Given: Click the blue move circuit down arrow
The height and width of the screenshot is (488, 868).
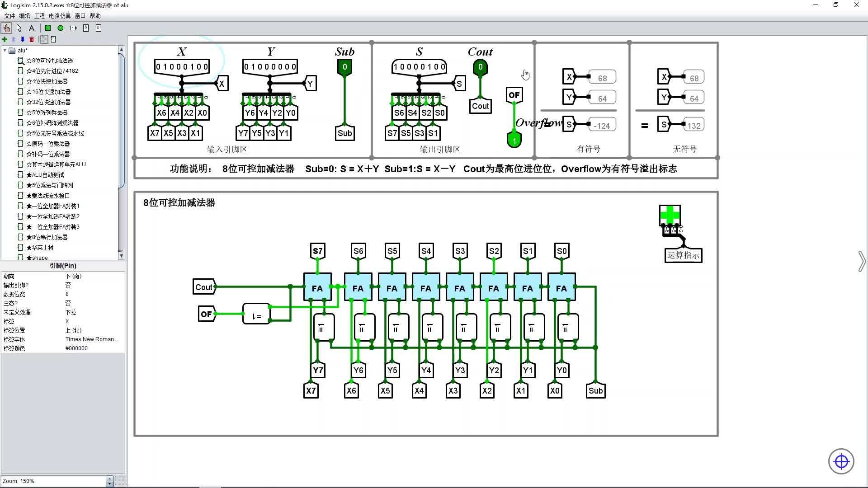Looking at the screenshot, I should tap(22, 39).
